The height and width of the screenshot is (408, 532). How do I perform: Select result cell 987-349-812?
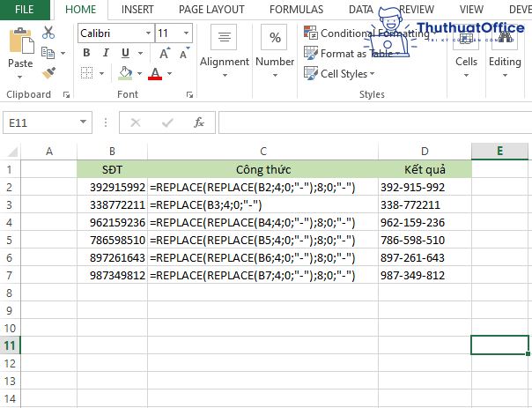tap(425, 275)
